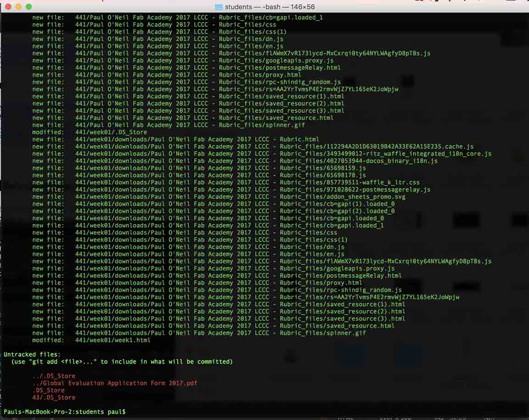This screenshot has width=529, height=420.
Task: Select the 'cb=gapi.loaded_0' line
Action: coord(208,218)
